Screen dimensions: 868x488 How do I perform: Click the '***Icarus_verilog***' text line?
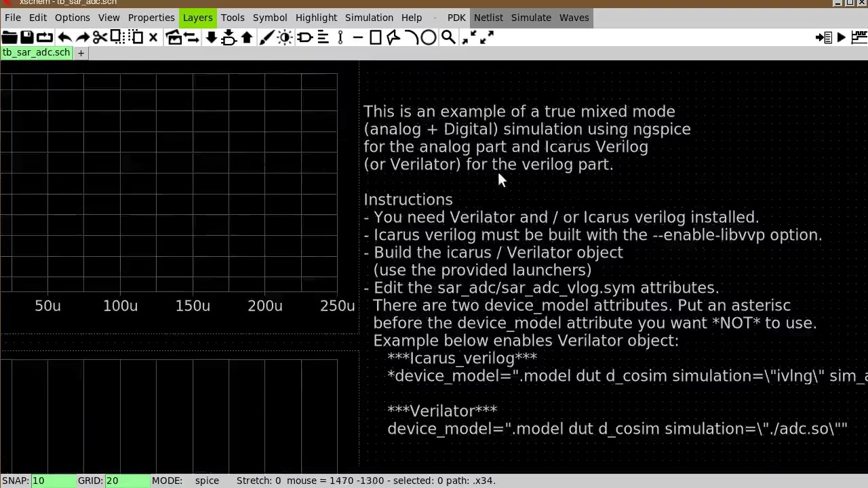tap(462, 358)
